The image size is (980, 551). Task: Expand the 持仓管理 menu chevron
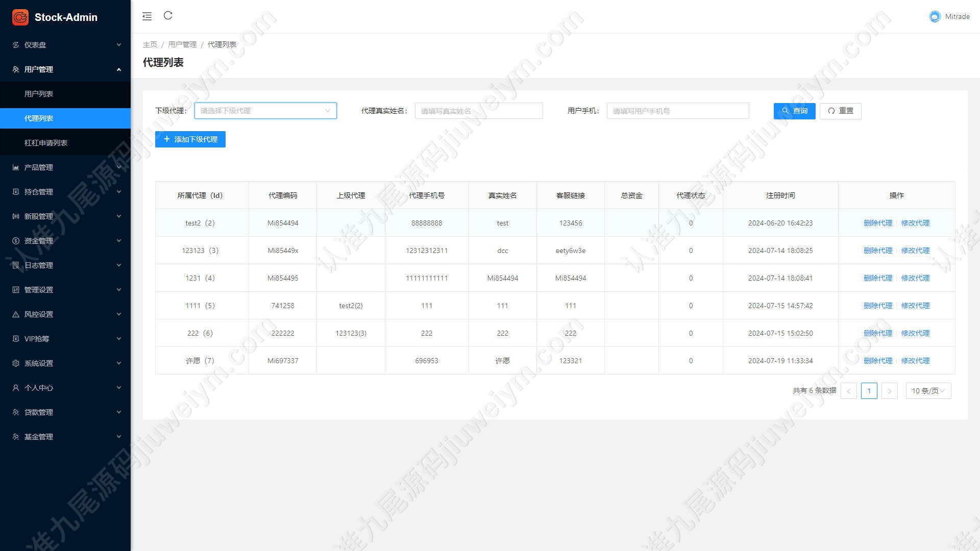[119, 192]
